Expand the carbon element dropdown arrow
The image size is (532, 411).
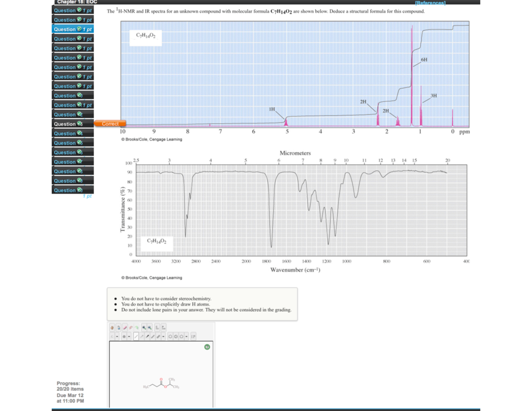(117, 336)
